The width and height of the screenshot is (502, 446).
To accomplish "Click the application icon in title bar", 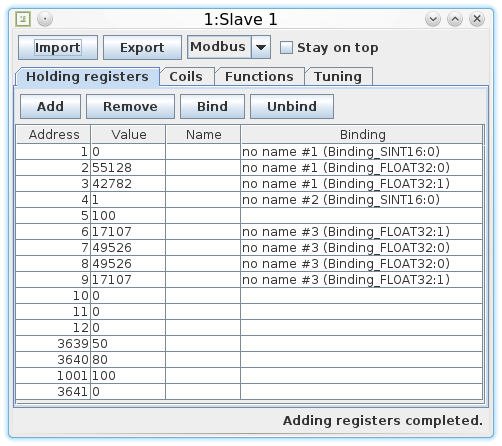I will (x=23, y=19).
